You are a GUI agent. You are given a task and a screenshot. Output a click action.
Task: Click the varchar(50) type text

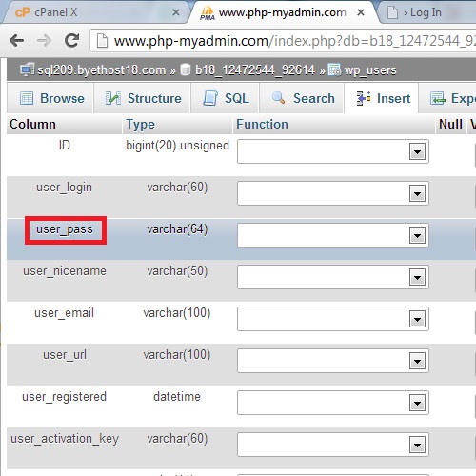pos(177,271)
